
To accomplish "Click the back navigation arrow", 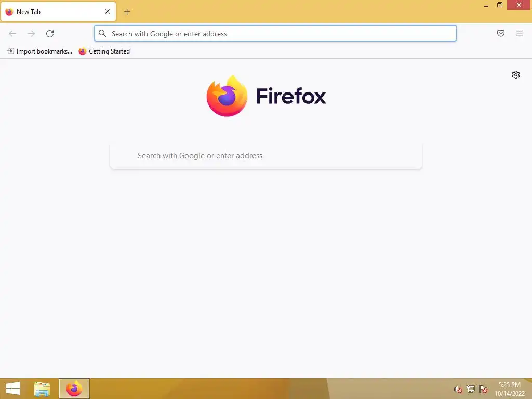I will (x=12, y=34).
